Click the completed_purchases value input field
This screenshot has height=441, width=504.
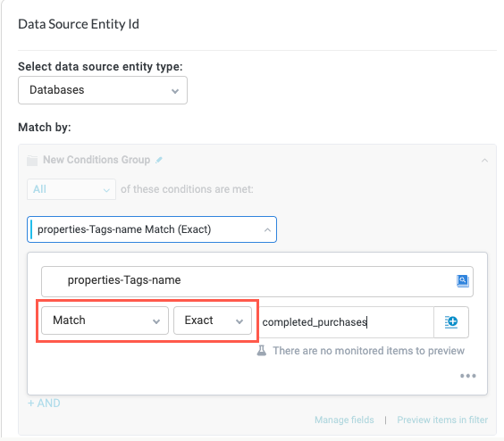tap(346, 322)
